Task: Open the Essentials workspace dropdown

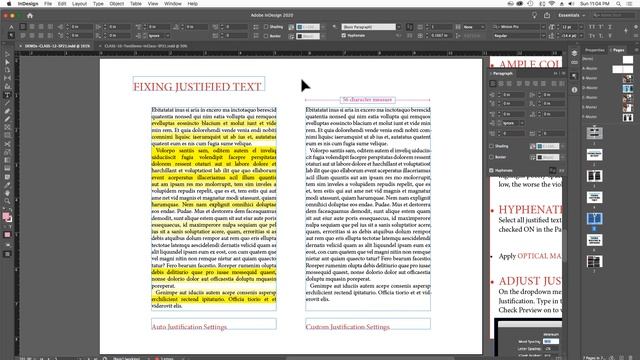Action: click(x=571, y=16)
